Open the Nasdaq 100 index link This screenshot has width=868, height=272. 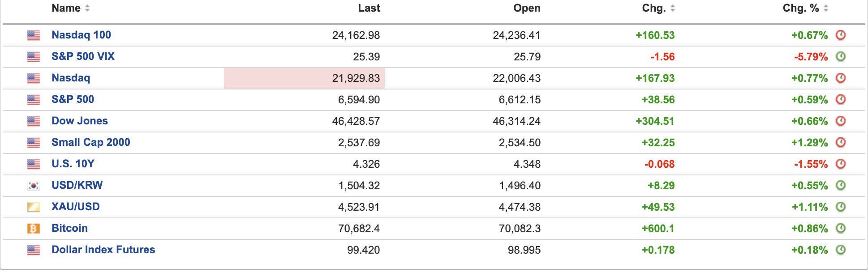pos(81,35)
